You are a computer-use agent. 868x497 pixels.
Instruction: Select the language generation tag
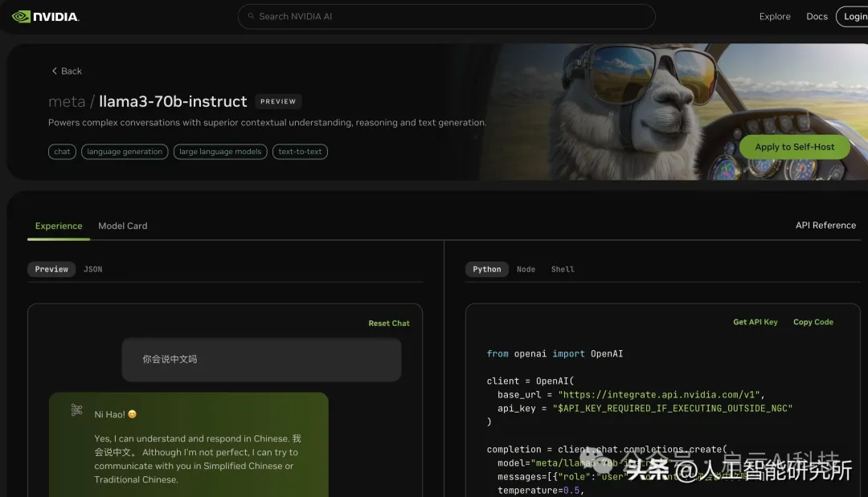click(x=125, y=152)
